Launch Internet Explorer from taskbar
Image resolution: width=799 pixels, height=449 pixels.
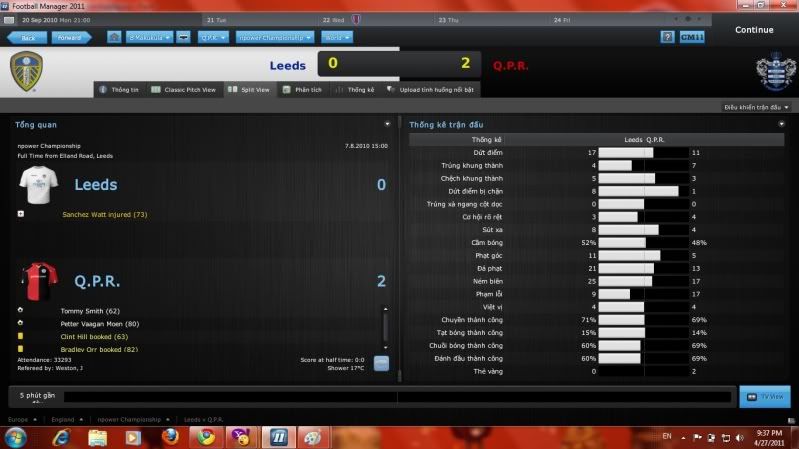coord(61,437)
